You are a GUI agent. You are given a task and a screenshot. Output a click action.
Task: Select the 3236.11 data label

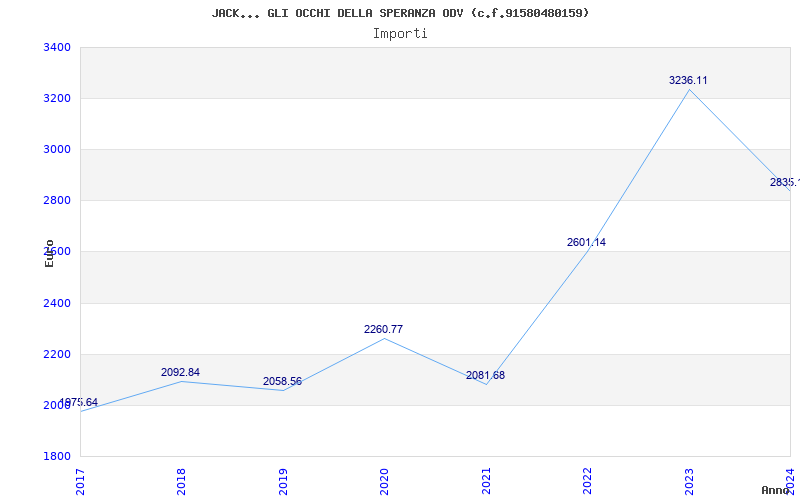(x=688, y=80)
